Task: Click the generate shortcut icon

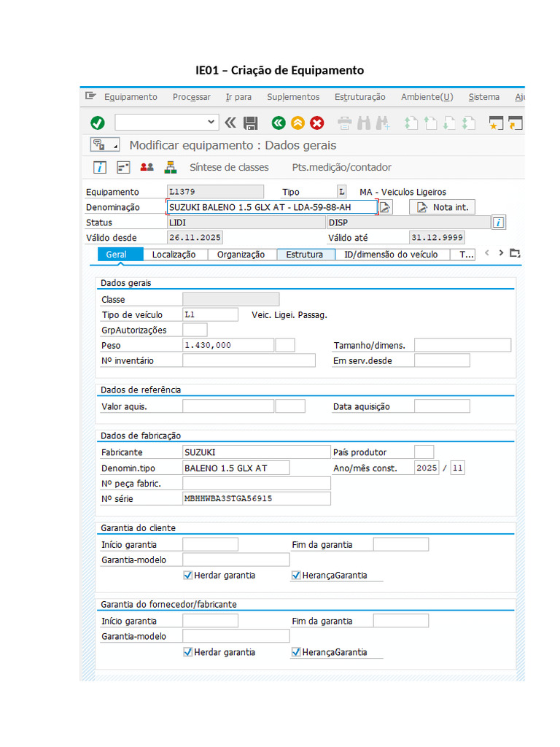Action: point(516,123)
